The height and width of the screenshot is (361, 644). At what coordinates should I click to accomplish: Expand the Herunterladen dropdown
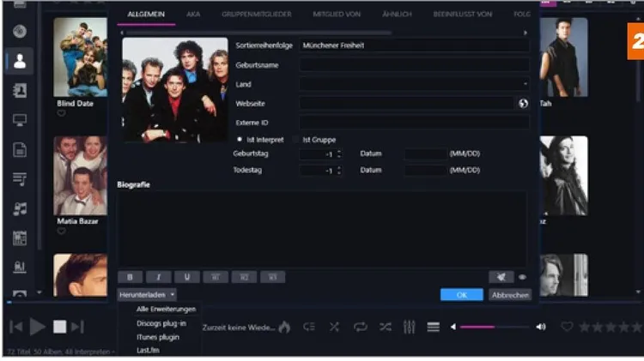(x=147, y=294)
